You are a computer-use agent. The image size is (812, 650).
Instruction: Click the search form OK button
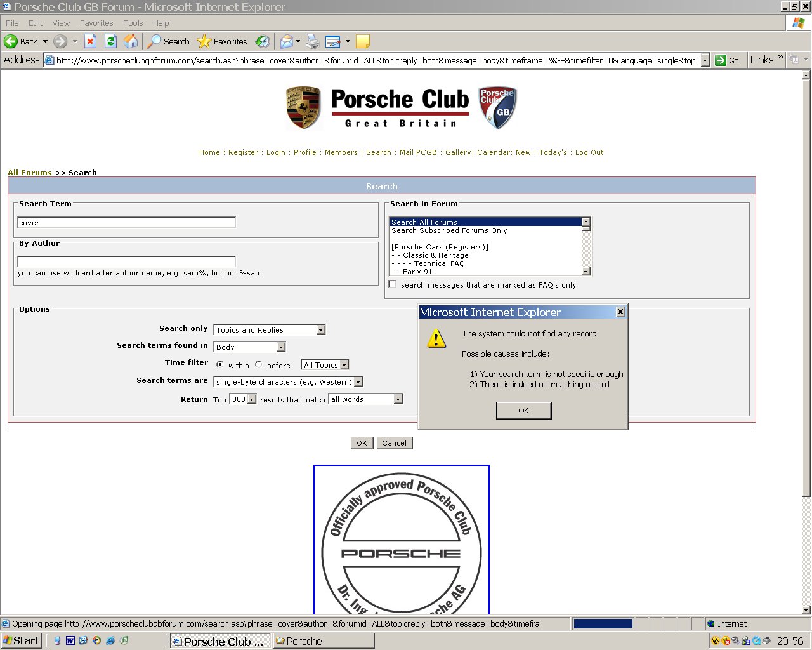click(x=362, y=443)
